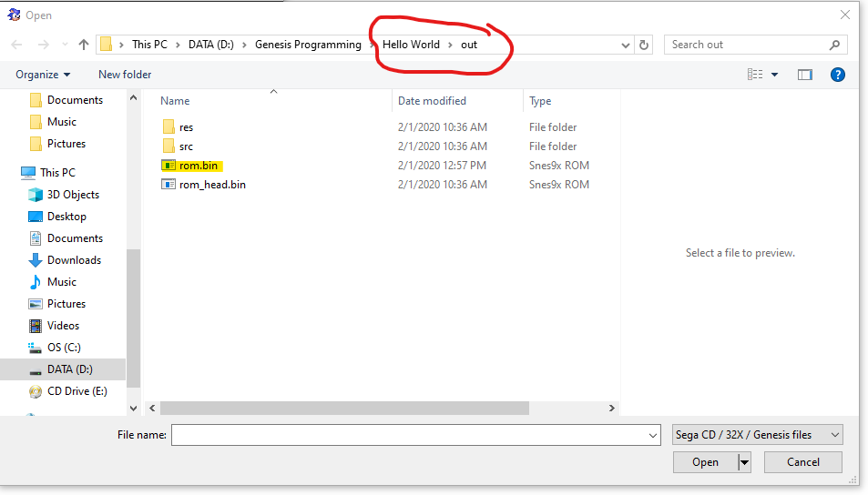Open the res folder
The height and width of the screenshot is (495, 868).
186,127
